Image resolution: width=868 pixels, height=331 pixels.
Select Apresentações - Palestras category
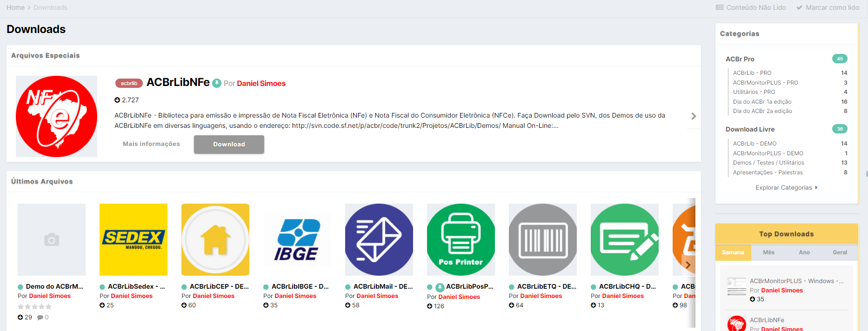point(768,172)
